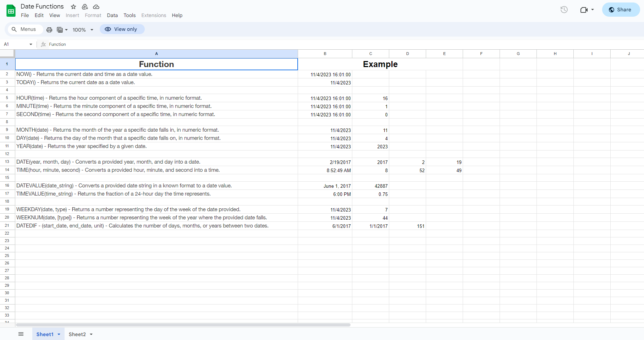Select the cell with June 1, 2017
The width and height of the screenshot is (644, 340).
[x=325, y=186]
